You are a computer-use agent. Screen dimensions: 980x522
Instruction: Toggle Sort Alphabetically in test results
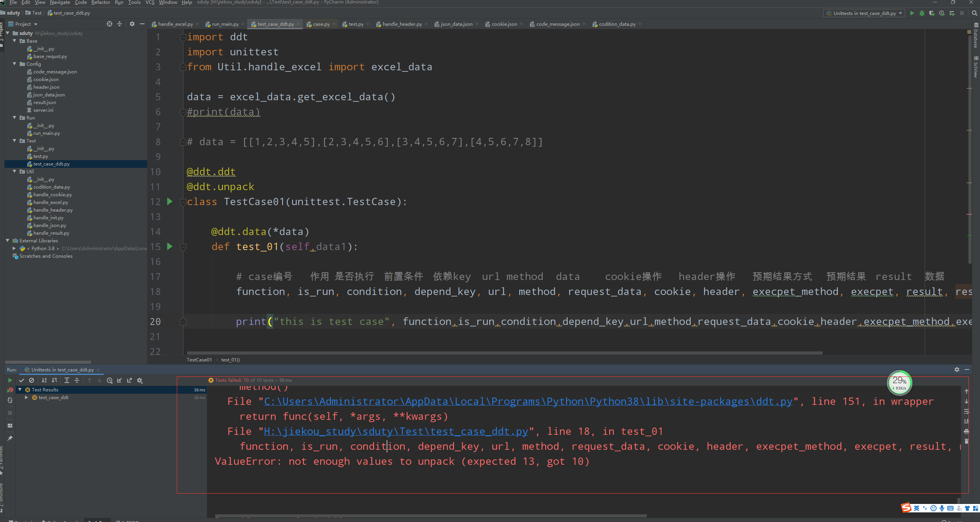tap(44, 380)
